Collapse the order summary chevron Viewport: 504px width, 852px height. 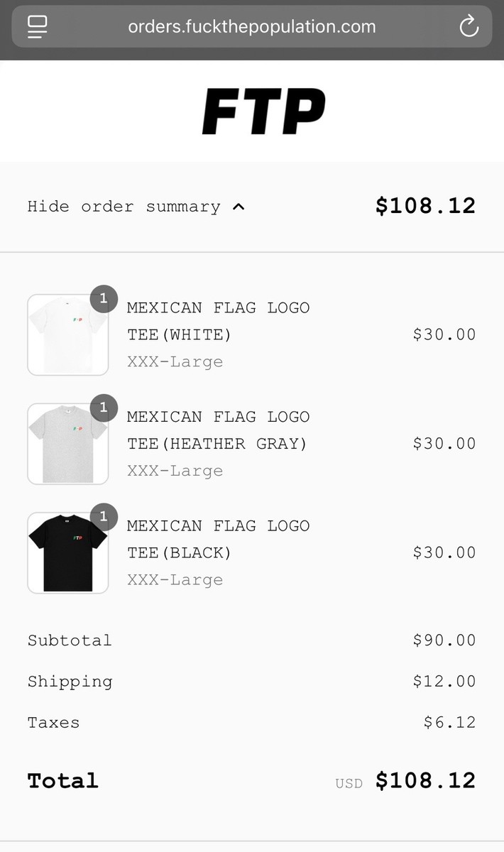tap(239, 207)
